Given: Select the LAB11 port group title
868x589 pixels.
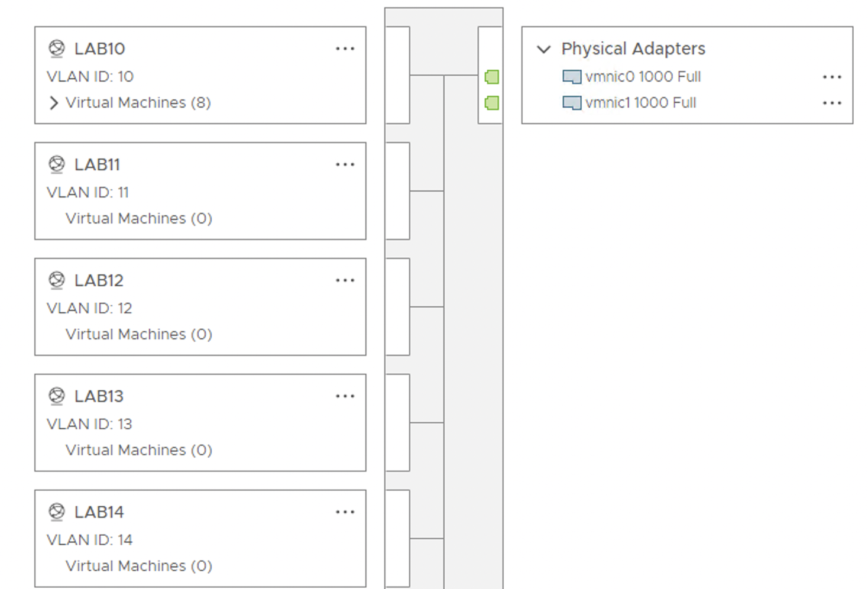Looking at the screenshot, I should pyautogui.click(x=97, y=164).
